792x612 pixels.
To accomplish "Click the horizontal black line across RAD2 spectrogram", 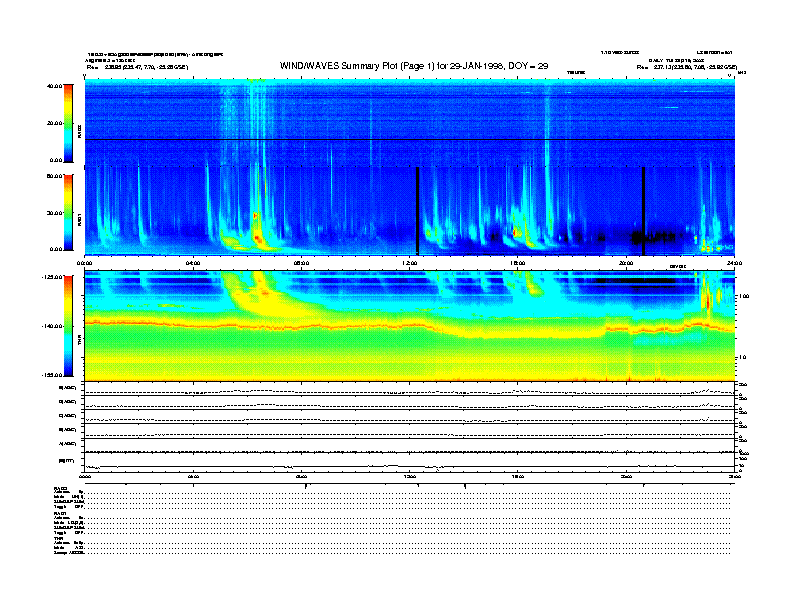I will pyautogui.click(x=410, y=139).
